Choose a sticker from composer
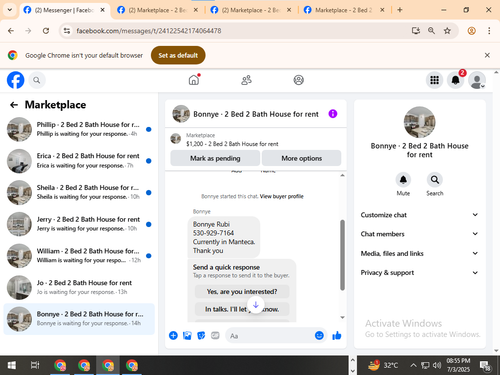Viewport: 500px width, 375px height. pos(201,335)
